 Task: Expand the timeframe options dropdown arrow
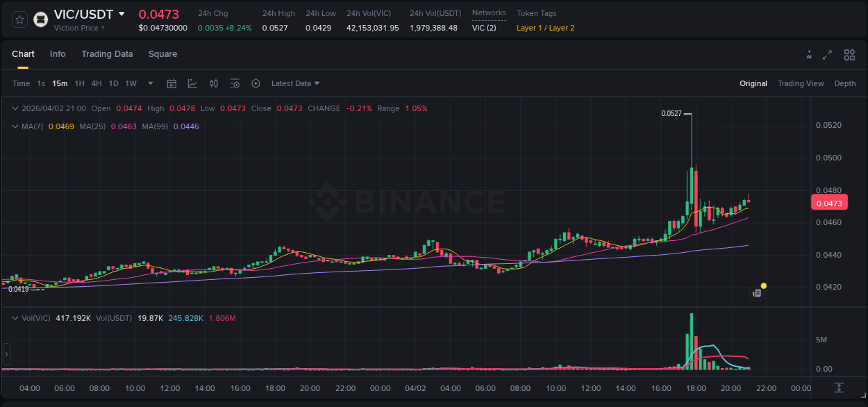click(150, 83)
